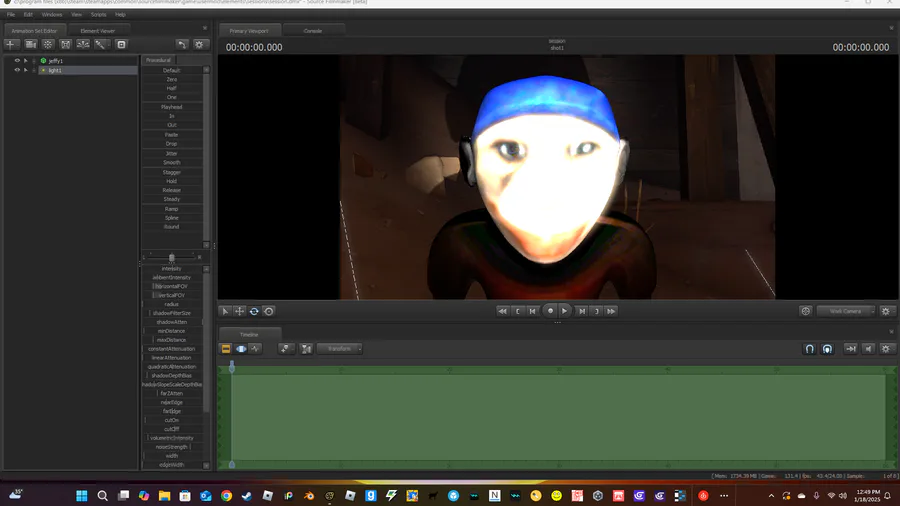
Task: Select the Procedural tab
Action: coord(158,60)
